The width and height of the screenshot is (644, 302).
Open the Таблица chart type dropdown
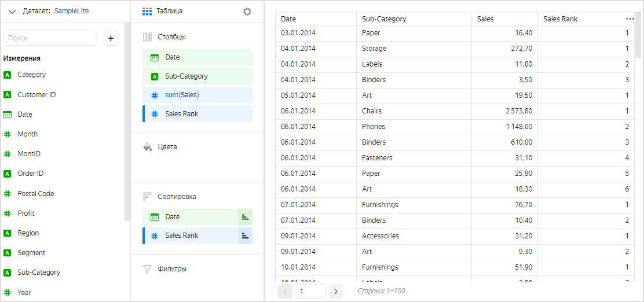point(170,11)
